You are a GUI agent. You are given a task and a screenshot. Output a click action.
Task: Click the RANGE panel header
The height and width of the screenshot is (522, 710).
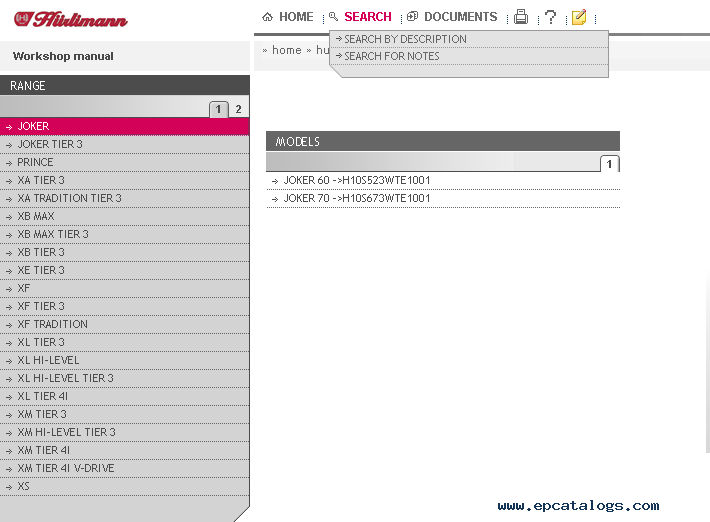pyautogui.click(x=125, y=86)
